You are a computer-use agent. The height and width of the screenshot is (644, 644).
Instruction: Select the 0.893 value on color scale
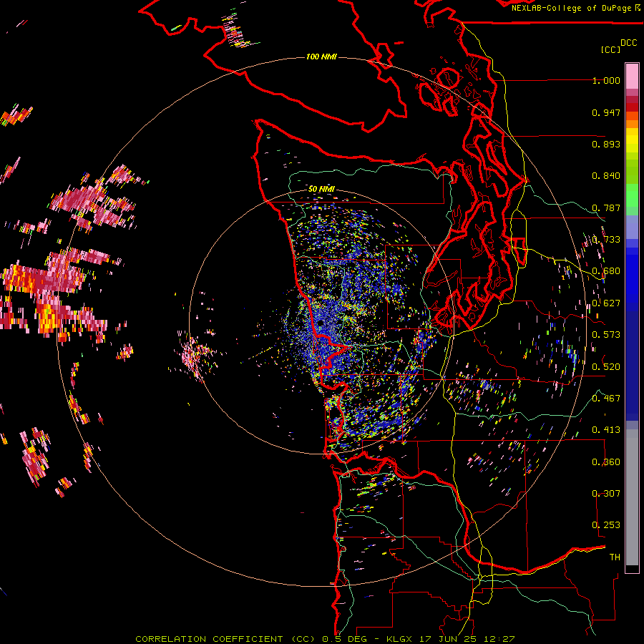pyautogui.click(x=606, y=144)
